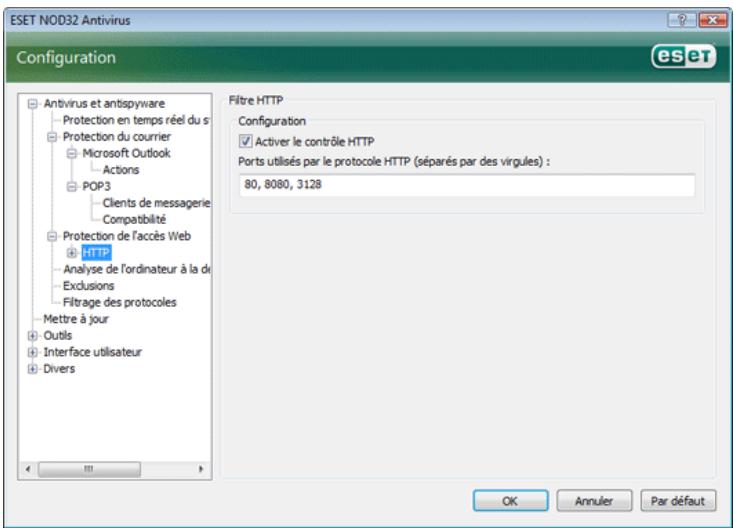
Task: Click the ESET logo
Action: tap(683, 57)
